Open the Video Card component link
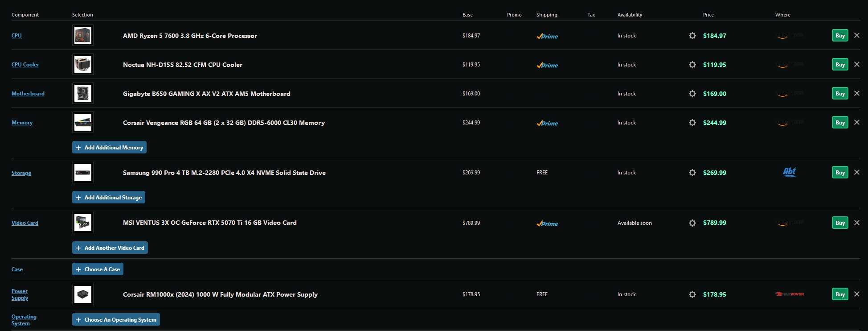The image size is (868, 331). point(25,223)
